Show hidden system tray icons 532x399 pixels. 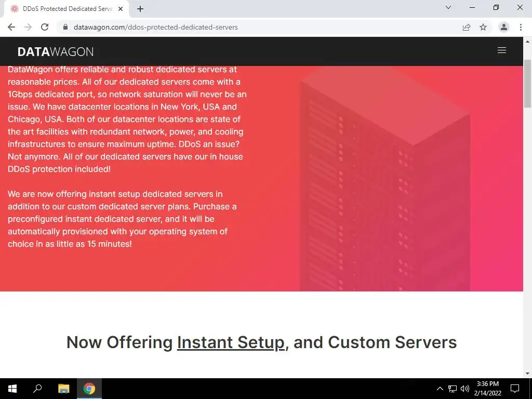[x=440, y=389]
